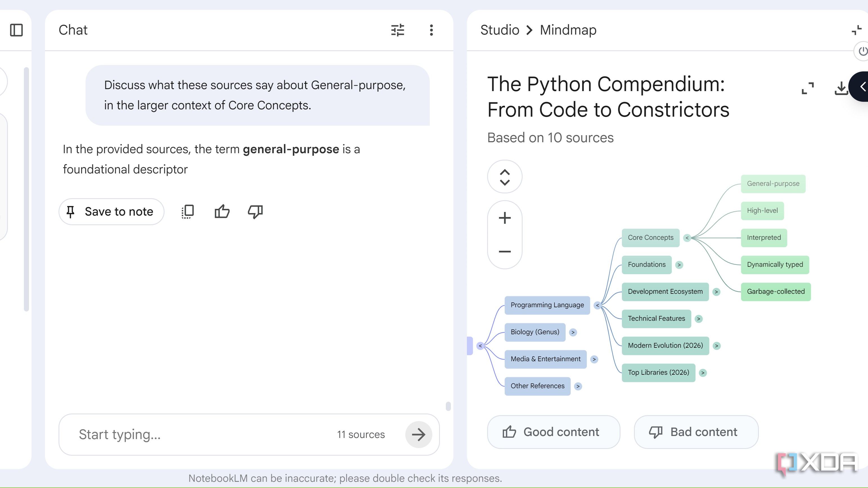Click the 11 sources indicator
This screenshot has width=868, height=488.
point(361,435)
